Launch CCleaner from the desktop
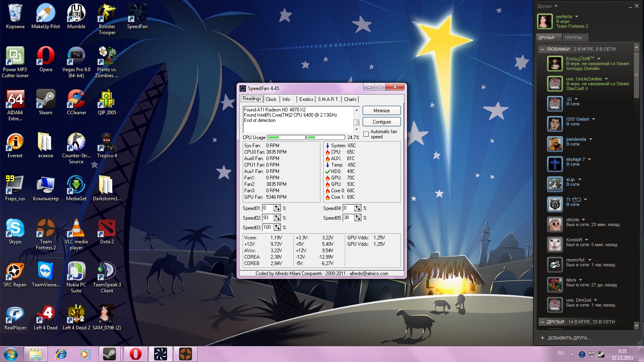This screenshot has width=644, height=362. 76,102
